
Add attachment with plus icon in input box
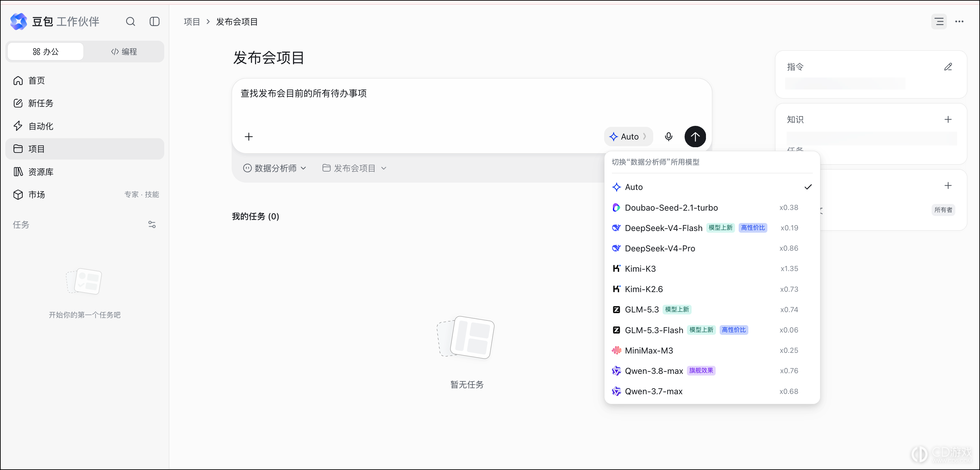pos(249,137)
